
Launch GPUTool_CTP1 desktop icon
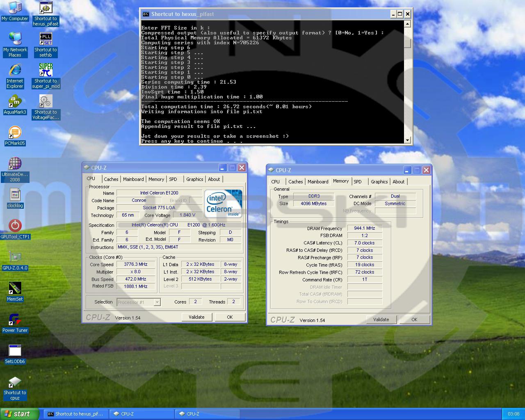[15, 229]
